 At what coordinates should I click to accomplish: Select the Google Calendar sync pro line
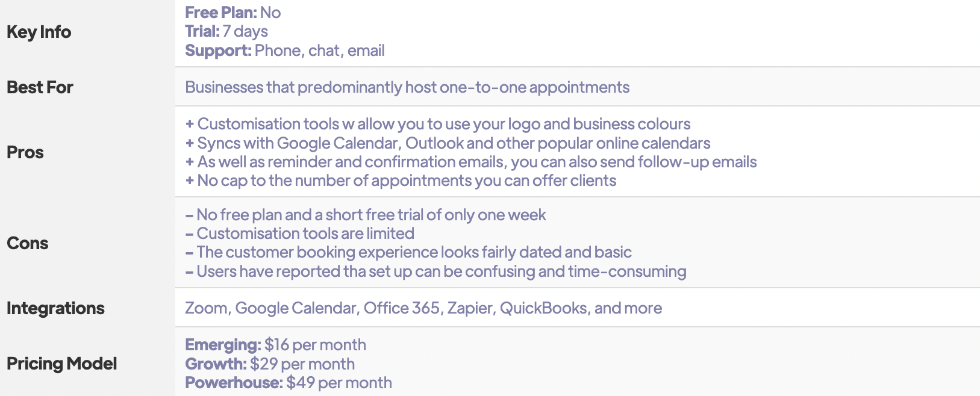coord(448,143)
